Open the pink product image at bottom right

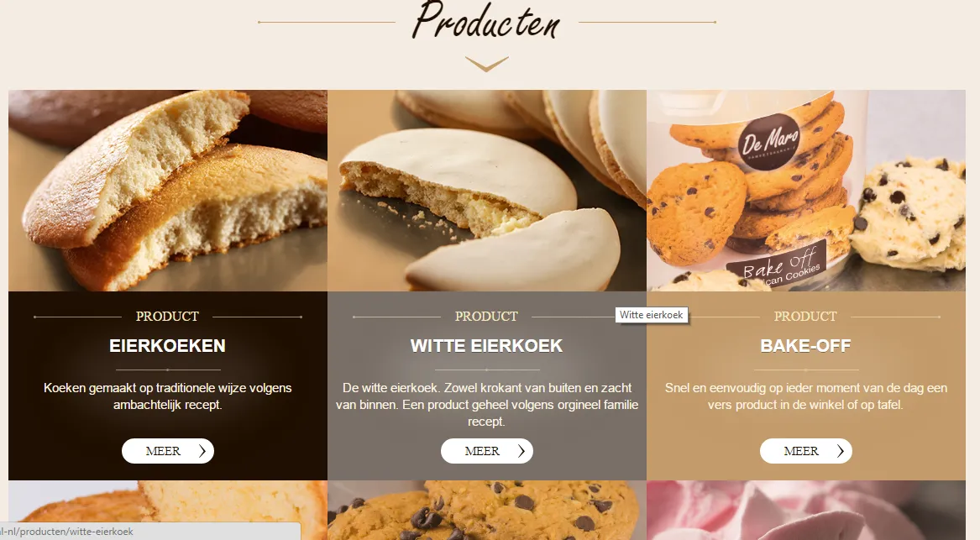pyautogui.click(x=806, y=510)
